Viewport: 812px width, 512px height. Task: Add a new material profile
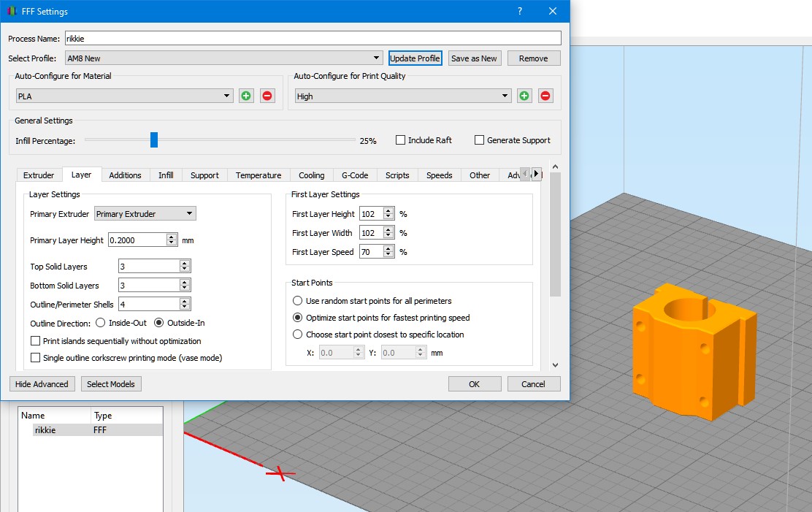pos(246,95)
